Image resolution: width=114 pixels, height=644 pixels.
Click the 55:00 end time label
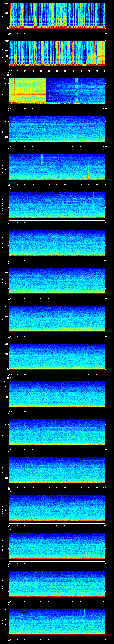pos(105,412)
